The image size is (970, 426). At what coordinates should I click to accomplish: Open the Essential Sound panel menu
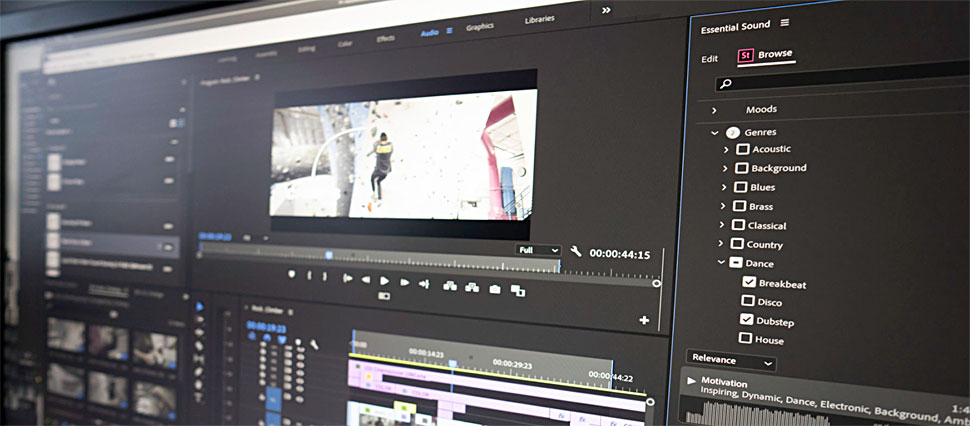(785, 23)
